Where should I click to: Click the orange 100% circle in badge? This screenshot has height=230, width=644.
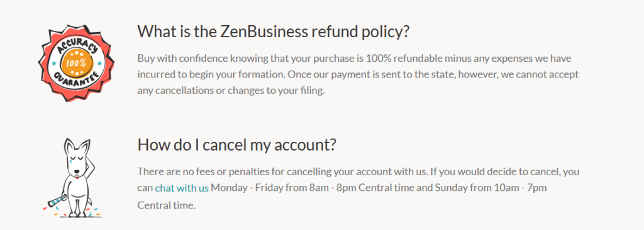point(76,64)
